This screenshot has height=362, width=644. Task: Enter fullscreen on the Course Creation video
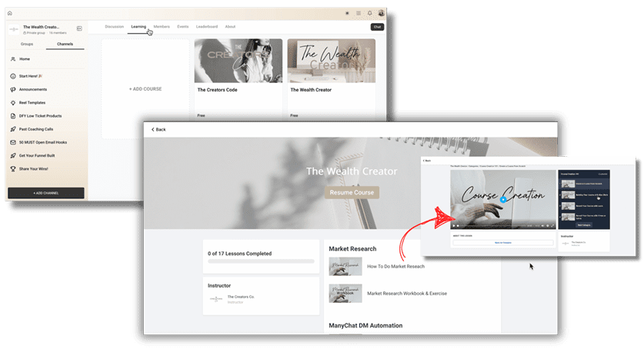click(x=552, y=226)
